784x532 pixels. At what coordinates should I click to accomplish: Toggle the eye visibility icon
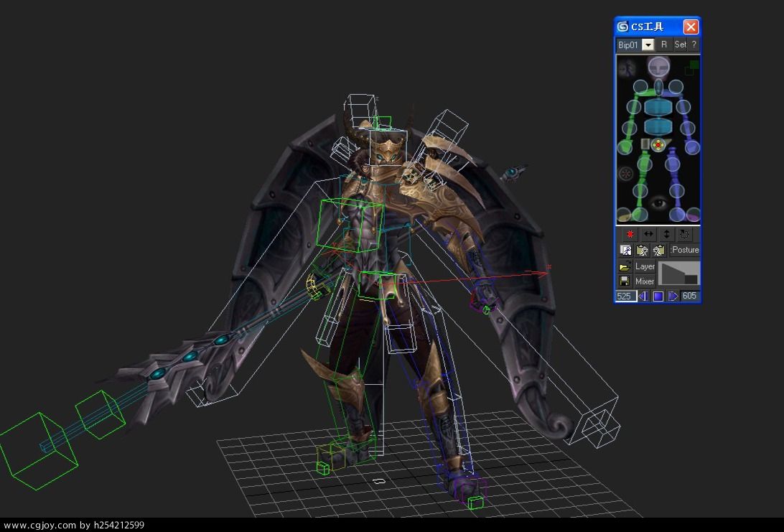[658, 205]
